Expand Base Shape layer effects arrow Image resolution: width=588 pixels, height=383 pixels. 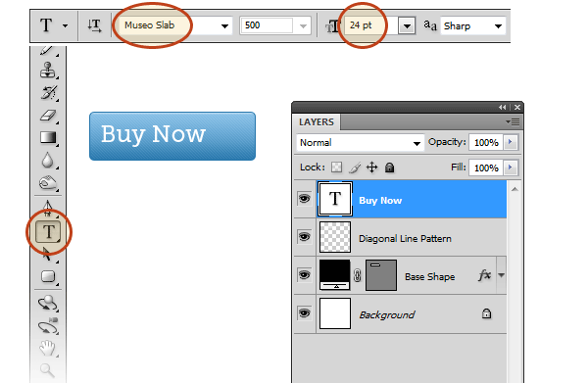[x=502, y=275]
